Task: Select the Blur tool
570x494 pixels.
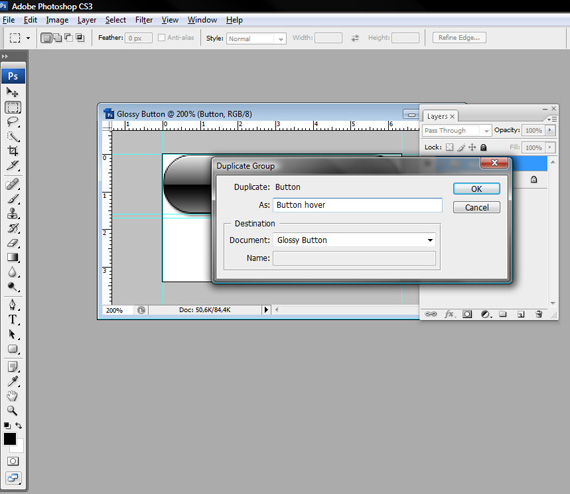Action: point(13,272)
